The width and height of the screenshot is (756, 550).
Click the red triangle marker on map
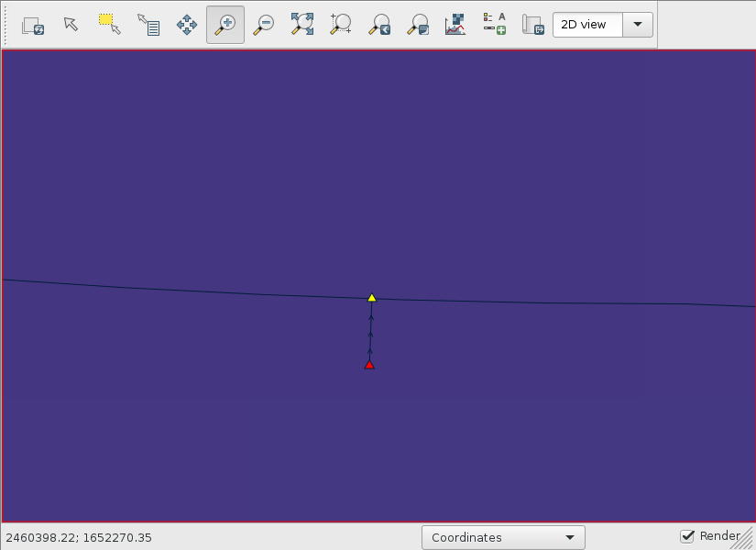[369, 365]
